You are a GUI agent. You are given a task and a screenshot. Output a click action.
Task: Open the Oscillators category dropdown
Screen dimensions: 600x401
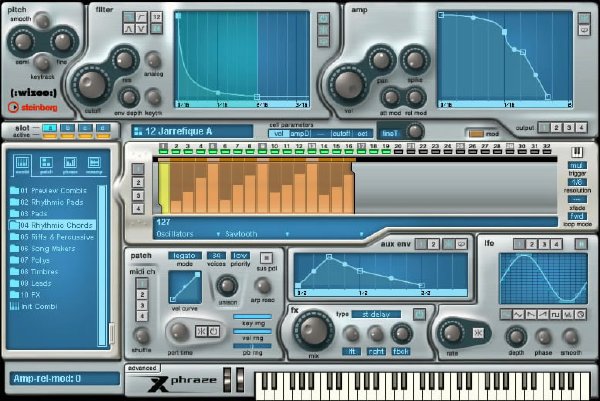pyautogui.click(x=188, y=234)
